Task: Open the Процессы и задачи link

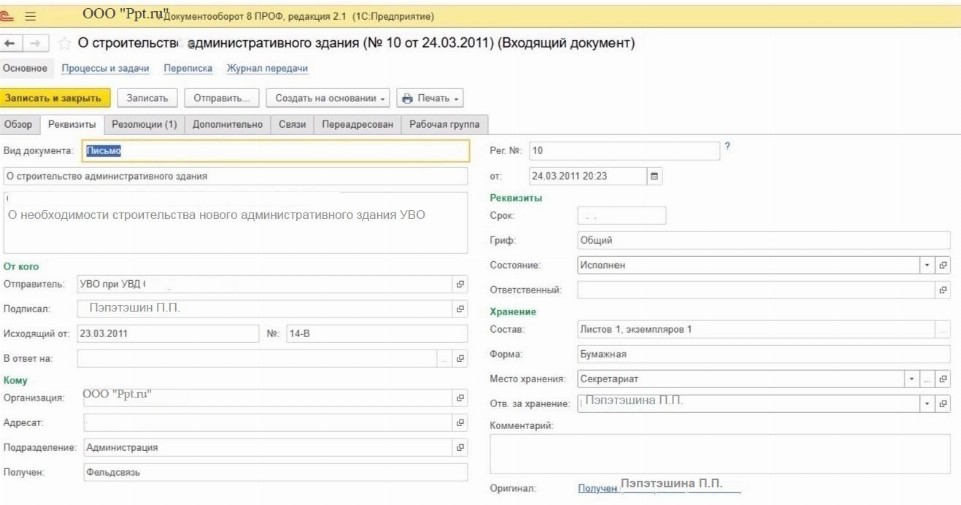Action: click(x=105, y=68)
